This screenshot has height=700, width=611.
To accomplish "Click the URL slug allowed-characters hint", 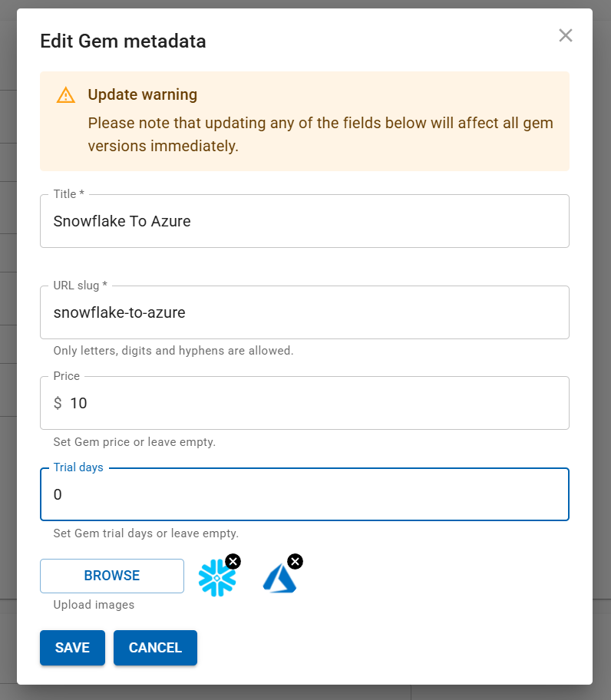I will (x=173, y=351).
